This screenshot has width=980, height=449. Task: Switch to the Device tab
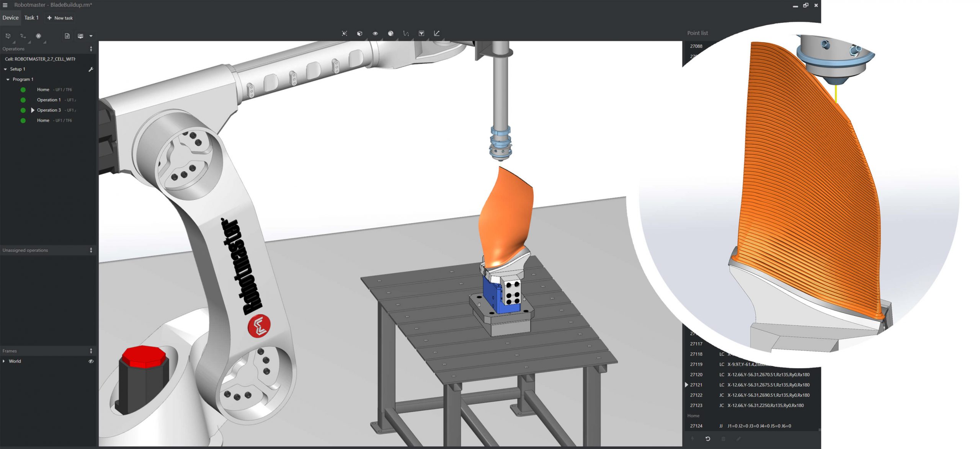point(10,18)
